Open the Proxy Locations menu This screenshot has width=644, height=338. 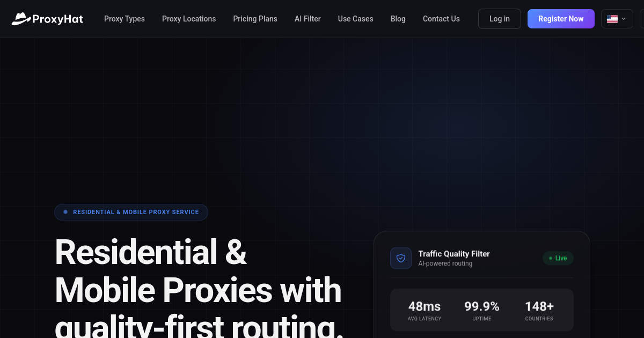(189, 19)
